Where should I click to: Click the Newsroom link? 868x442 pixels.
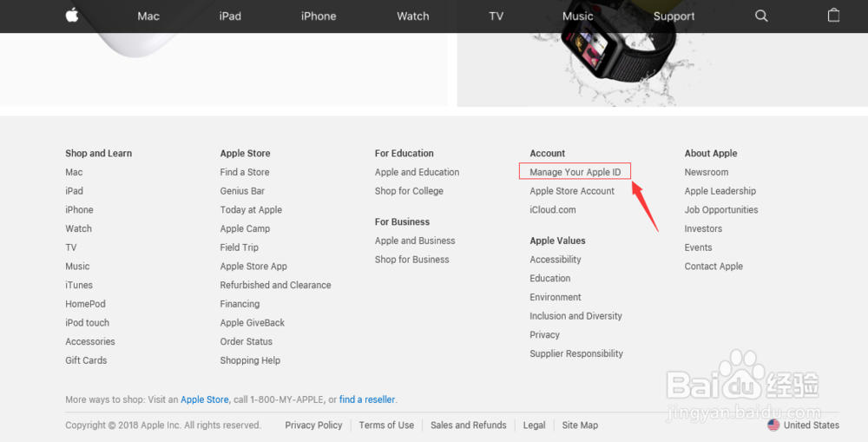tap(707, 172)
